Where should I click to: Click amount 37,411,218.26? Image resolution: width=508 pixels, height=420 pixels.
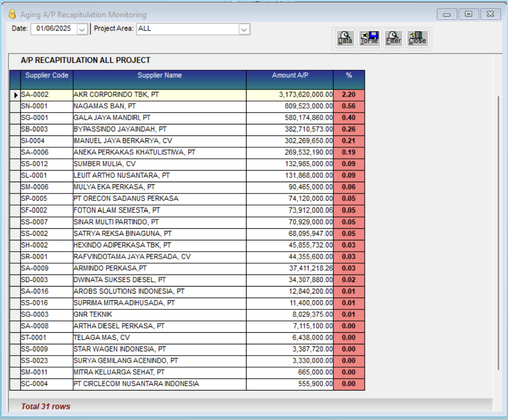pyautogui.click(x=290, y=269)
